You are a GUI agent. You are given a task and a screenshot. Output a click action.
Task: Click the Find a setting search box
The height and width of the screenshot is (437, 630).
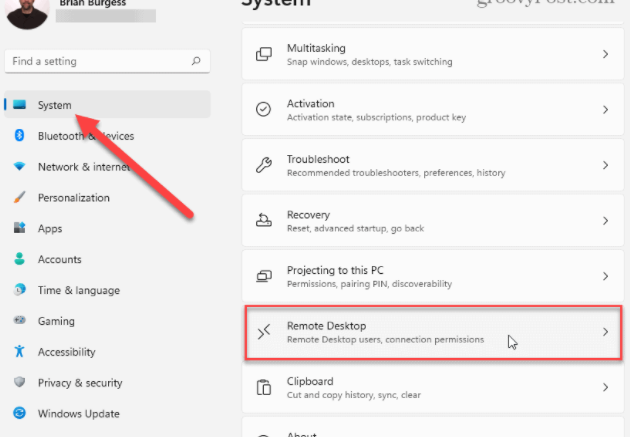pos(95,61)
